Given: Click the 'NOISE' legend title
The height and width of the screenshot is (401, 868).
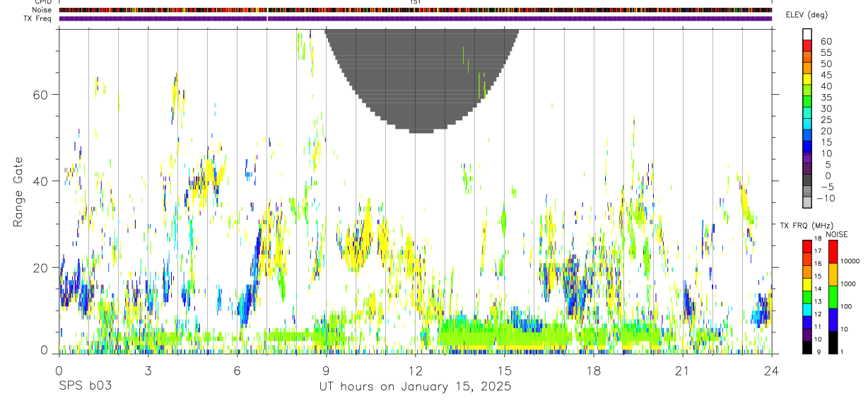Looking at the screenshot, I should tap(838, 234).
